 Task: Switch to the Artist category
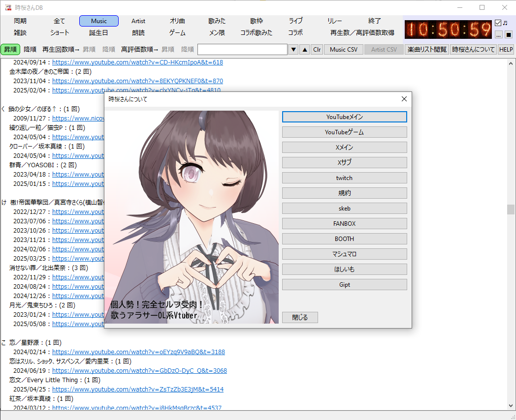pos(138,21)
